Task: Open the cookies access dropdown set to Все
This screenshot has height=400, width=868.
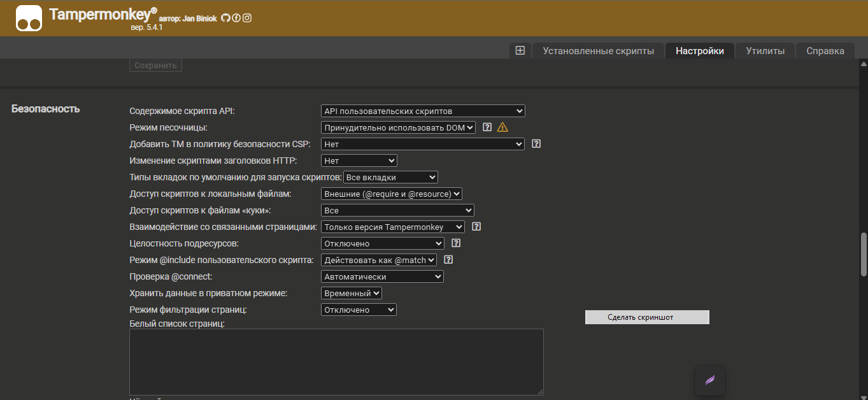Action: coord(397,210)
